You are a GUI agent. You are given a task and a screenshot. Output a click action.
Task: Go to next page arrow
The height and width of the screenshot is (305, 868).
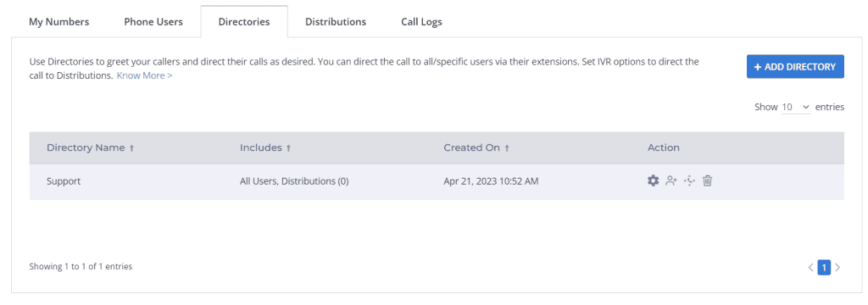point(837,268)
